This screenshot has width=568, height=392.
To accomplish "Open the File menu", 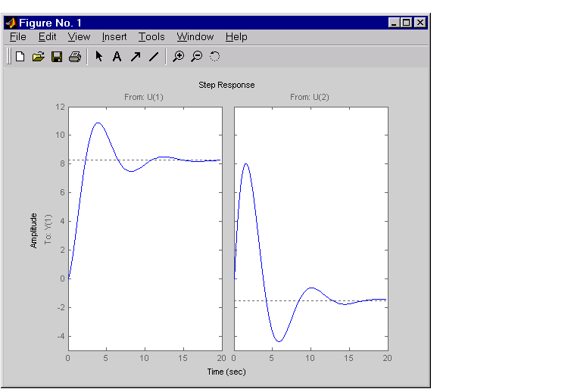I will click(x=18, y=36).
